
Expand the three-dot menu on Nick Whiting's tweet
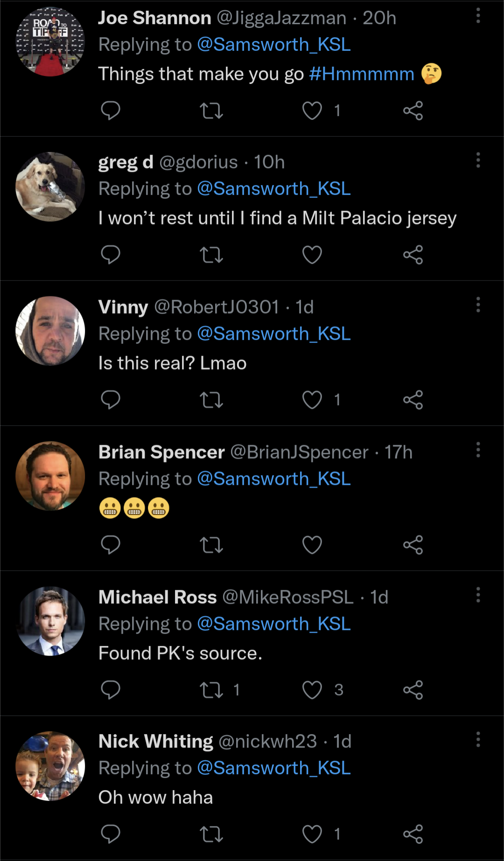478,740
